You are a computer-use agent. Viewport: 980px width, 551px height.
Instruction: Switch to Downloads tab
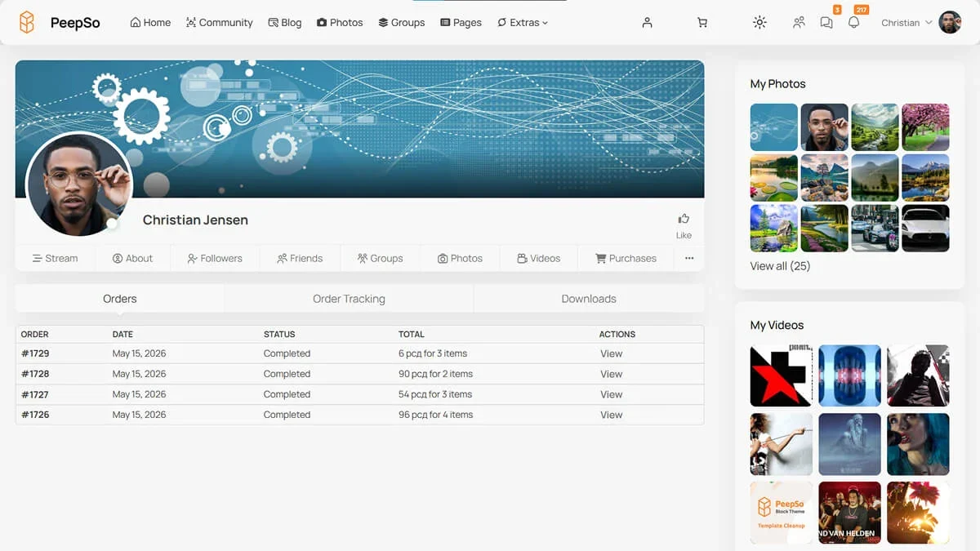(x=589, y=299)
